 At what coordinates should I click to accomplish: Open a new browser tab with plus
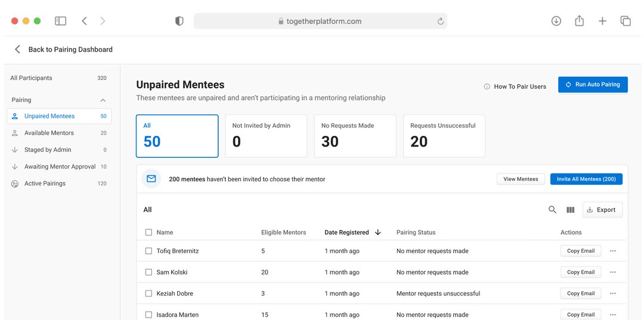point(602,21)
